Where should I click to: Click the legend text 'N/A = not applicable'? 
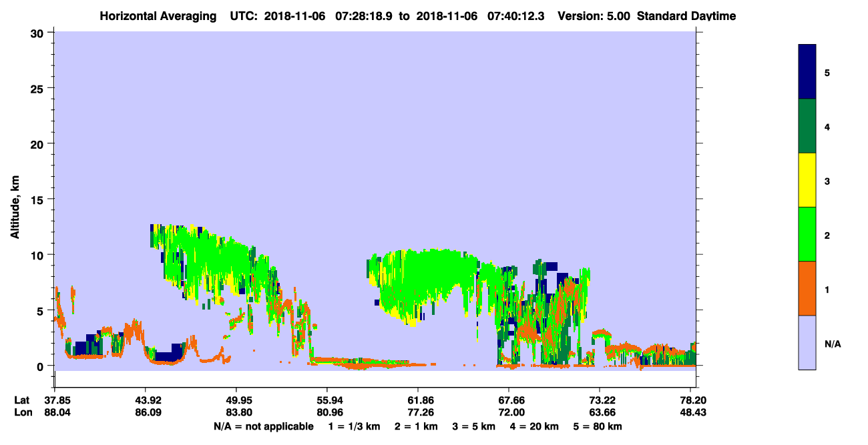[x=263, y=426]
